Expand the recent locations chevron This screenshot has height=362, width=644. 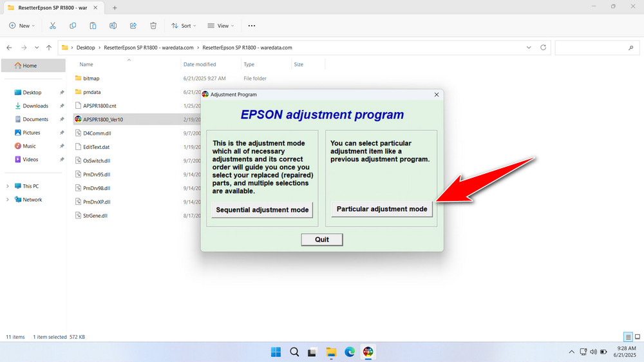37,48
